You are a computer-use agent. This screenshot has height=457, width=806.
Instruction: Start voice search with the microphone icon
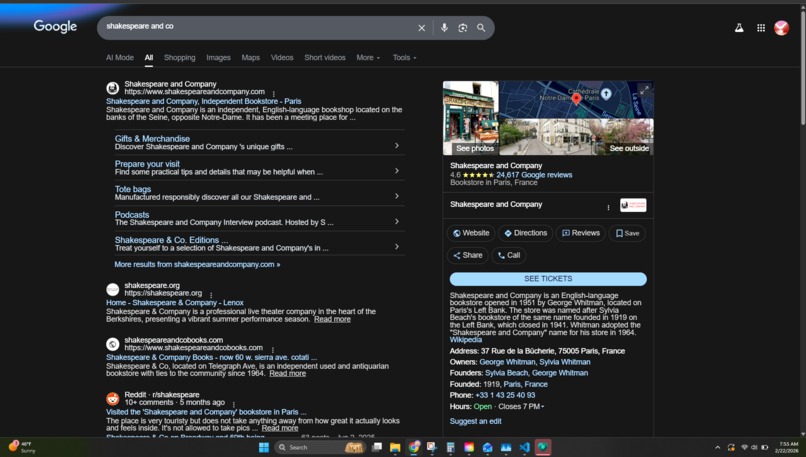[x=444, y=28]
